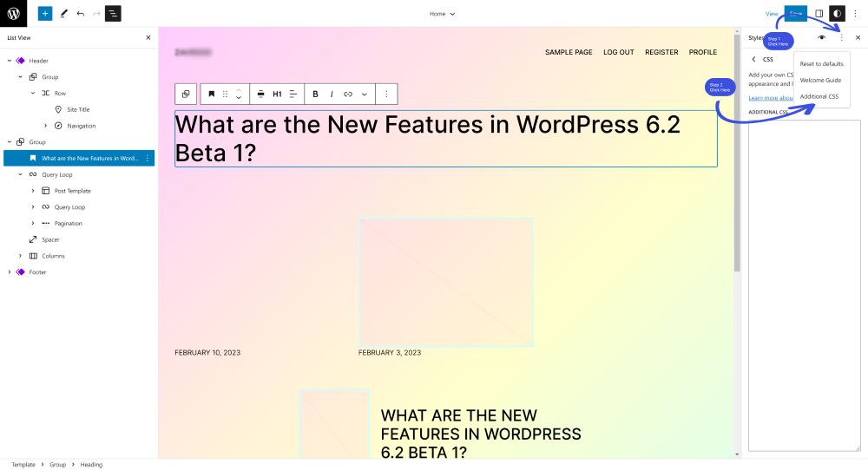The height and width of the screenshot is (470, 868).
Task: Collapse the Header row in List View
Action: click(x=10, y=61)
